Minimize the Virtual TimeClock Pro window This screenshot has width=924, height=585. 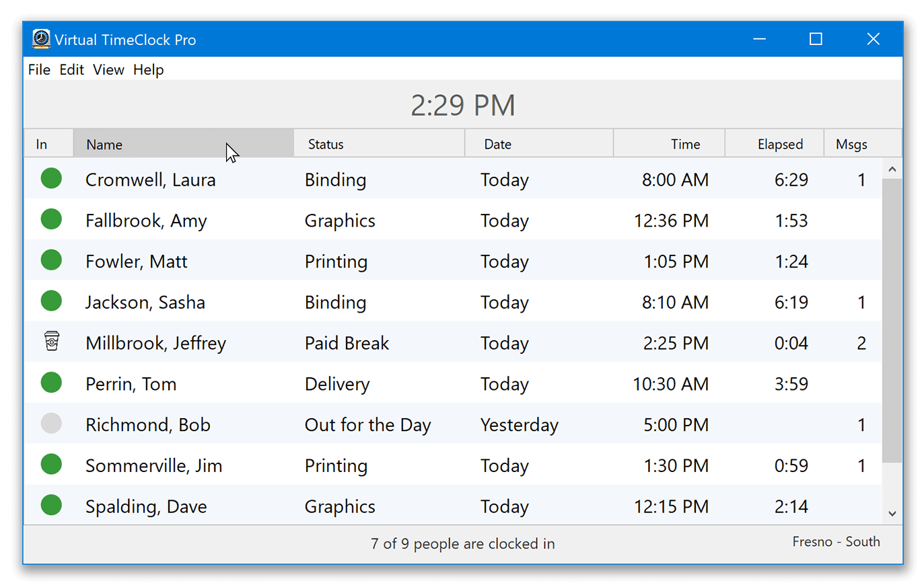click(759, 39)
